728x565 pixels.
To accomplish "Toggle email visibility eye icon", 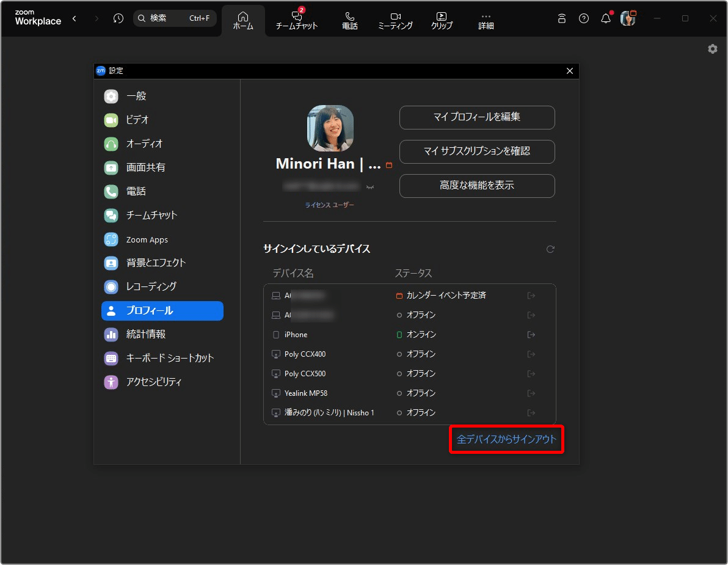I will click(x=370, y=187).
